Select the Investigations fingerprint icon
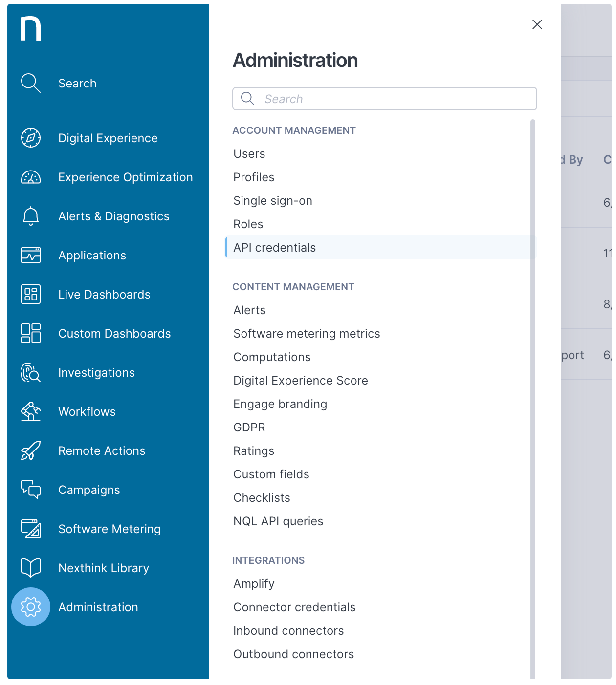Viewport: 616px width, 685px height. click(x=30, y=372)
